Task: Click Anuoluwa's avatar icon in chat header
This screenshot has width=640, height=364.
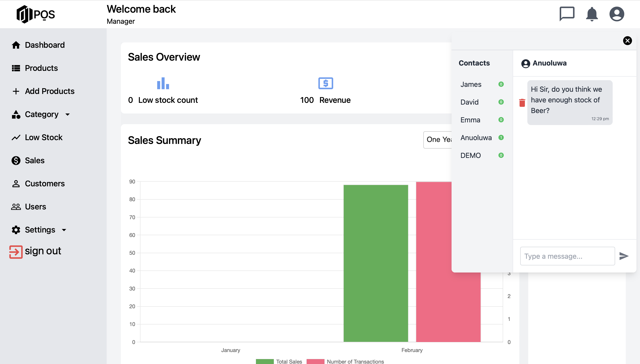Action: [526, 64]
